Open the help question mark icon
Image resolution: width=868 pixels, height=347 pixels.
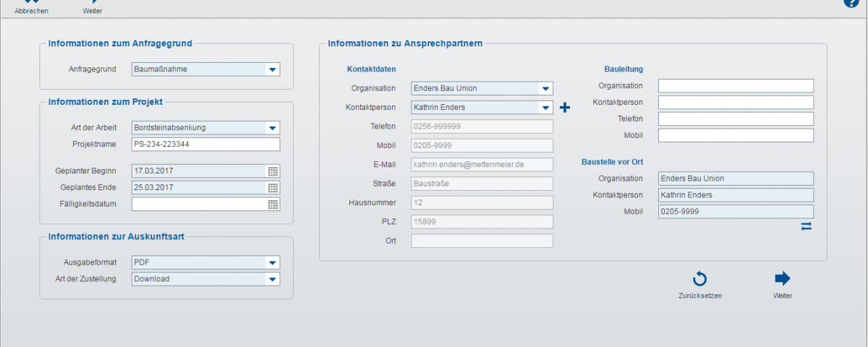click(851, 3)
